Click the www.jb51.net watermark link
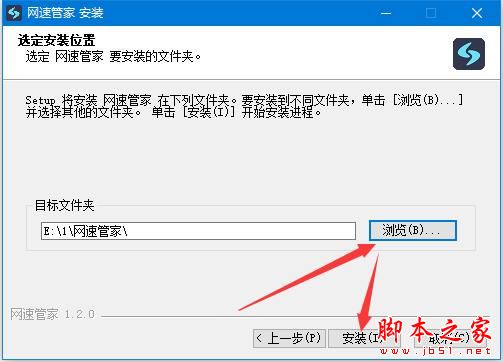The width and height of the screenshot is (503, 362). point(435,351)
